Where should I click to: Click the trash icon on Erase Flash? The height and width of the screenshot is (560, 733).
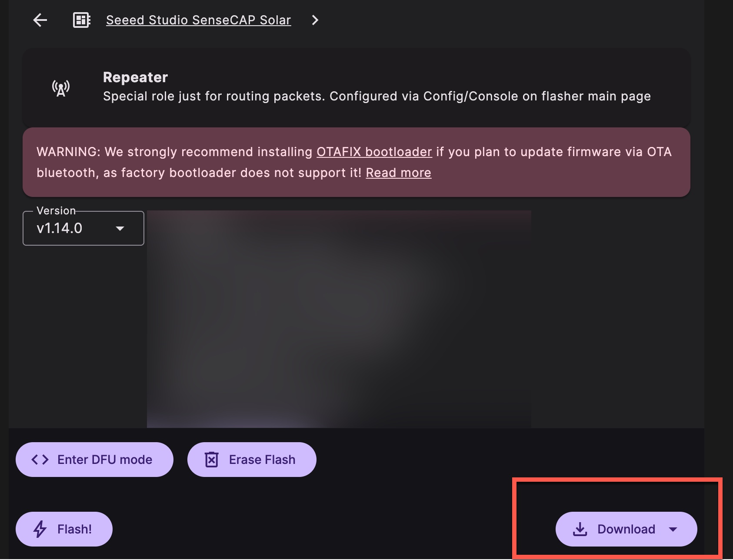[212, 460]
